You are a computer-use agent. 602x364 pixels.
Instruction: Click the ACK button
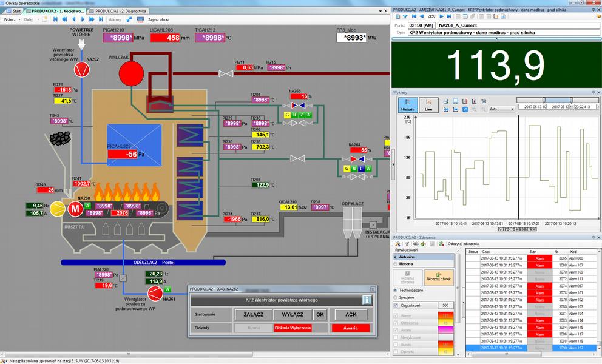pyautogui.click(x=351, y=314)
